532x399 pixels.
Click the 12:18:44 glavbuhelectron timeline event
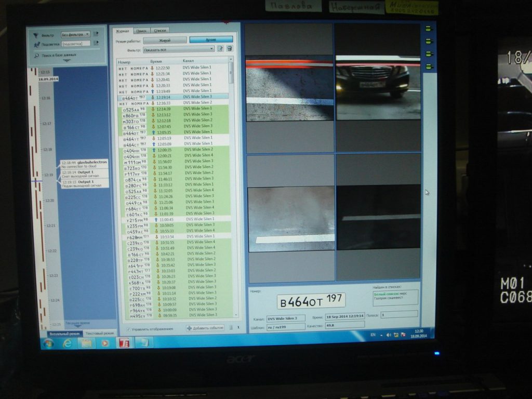[84, 164]
